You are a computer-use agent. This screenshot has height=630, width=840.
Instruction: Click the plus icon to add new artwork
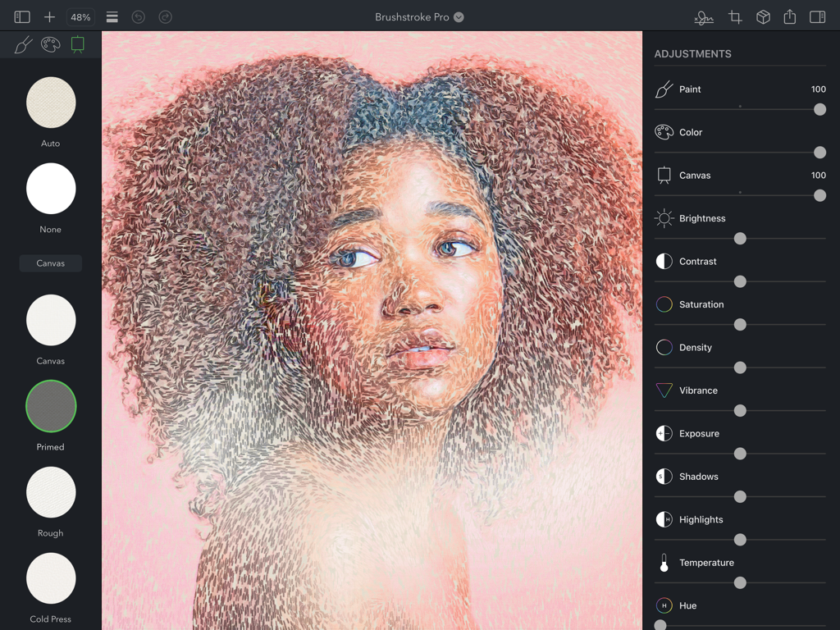click(51, 16)
